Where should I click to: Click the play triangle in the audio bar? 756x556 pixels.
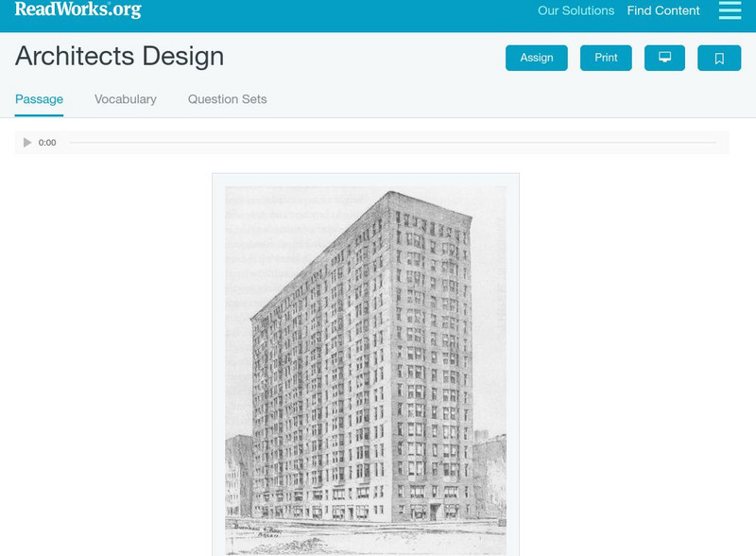click(x=26, y=143)
